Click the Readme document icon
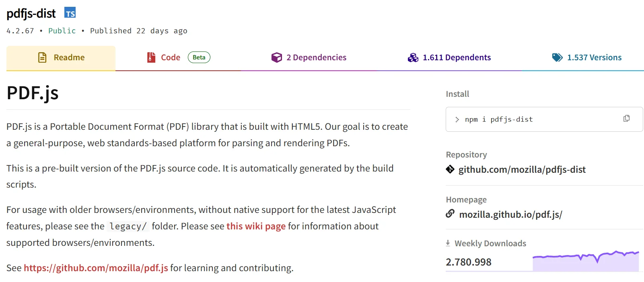This screenshot has width=644, height=282. click(42, 57)
